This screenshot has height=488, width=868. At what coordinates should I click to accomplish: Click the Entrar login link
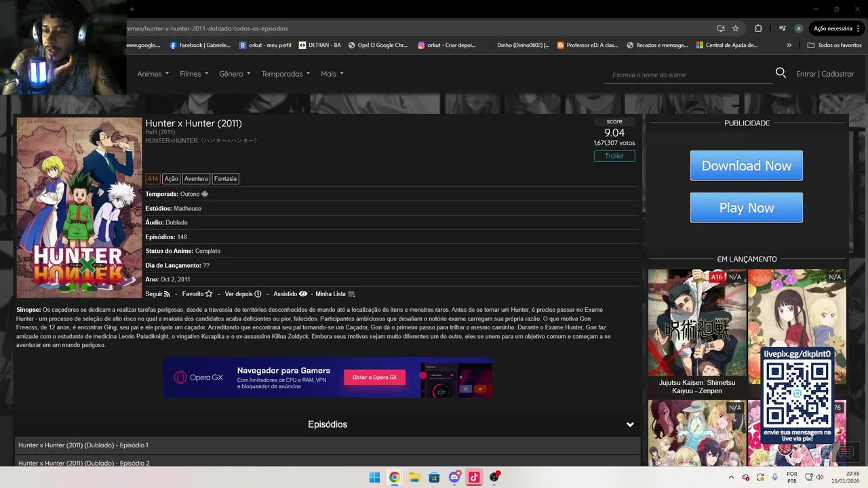[806, 74]
